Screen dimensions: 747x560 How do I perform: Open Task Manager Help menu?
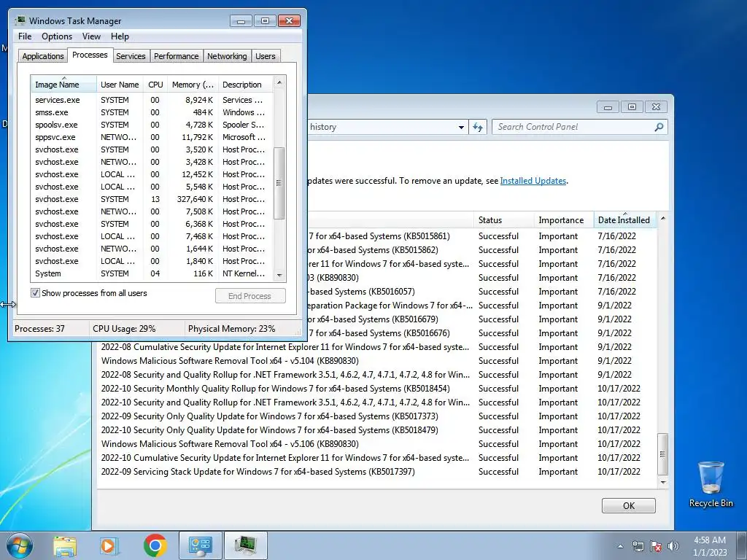pos(120,36)
